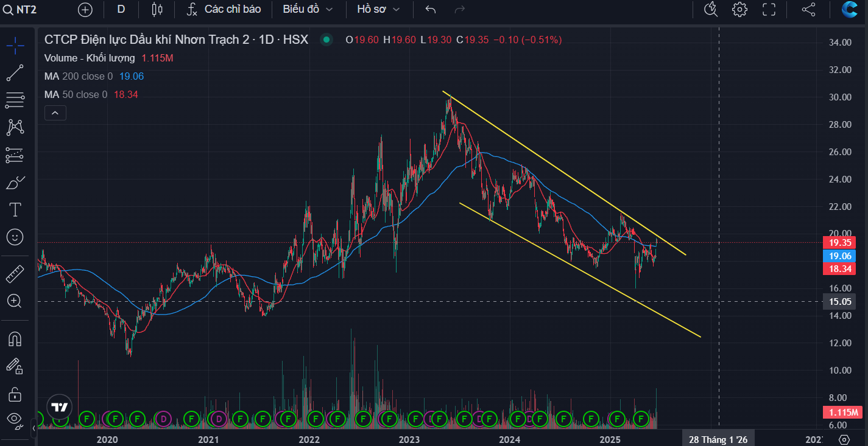Click the 15.05 crosshair price label

[839, 302]
